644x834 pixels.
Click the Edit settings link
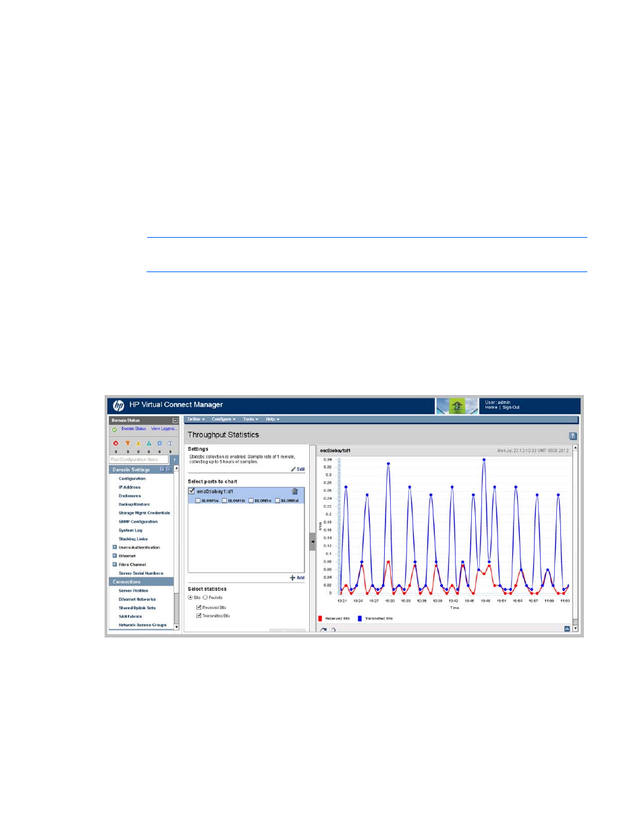[x=298, y=469]
